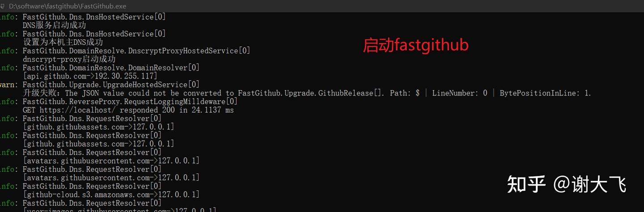Click the RequestLoggingMilldeware[0] log entry
Image resolution: width=644 pixels, height=212 pixels.
point(130,102)
